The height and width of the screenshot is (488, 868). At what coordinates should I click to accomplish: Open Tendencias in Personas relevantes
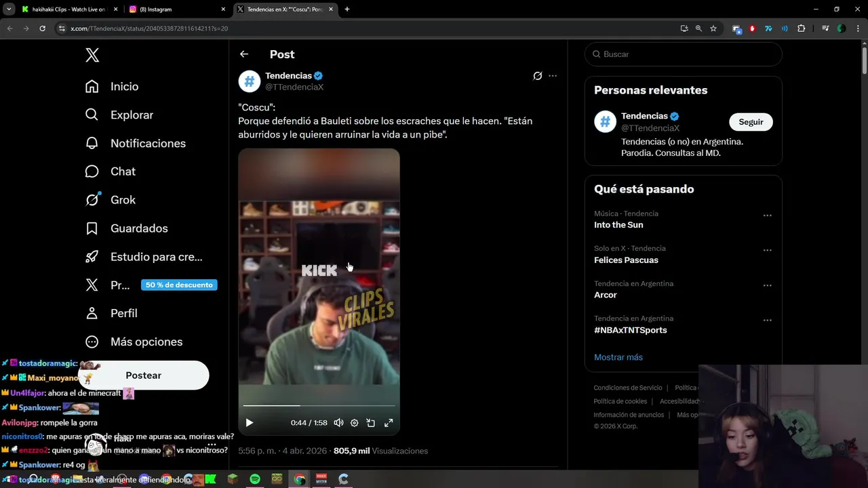(644, 116)
